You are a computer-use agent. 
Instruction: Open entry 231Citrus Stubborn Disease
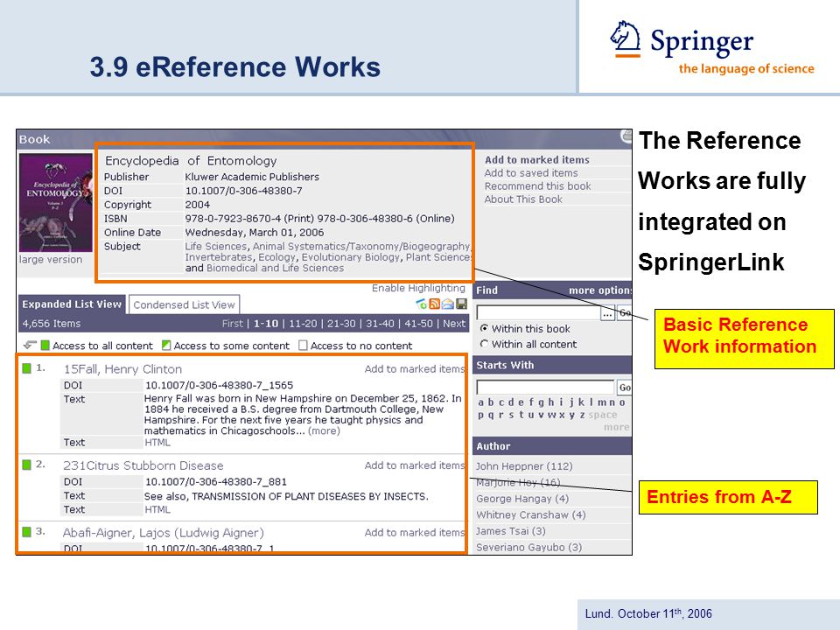coord(143,465)
